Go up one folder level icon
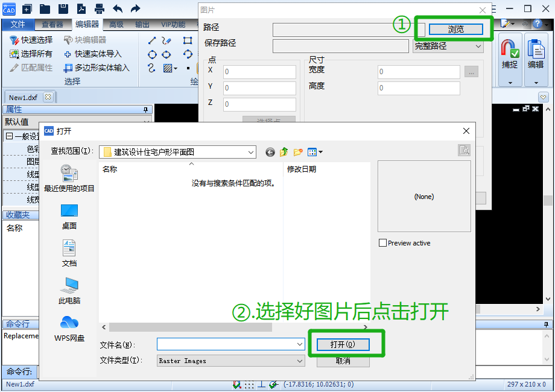Image resolution: width=555 pixels, height=392 pixels. pos(284,152)
